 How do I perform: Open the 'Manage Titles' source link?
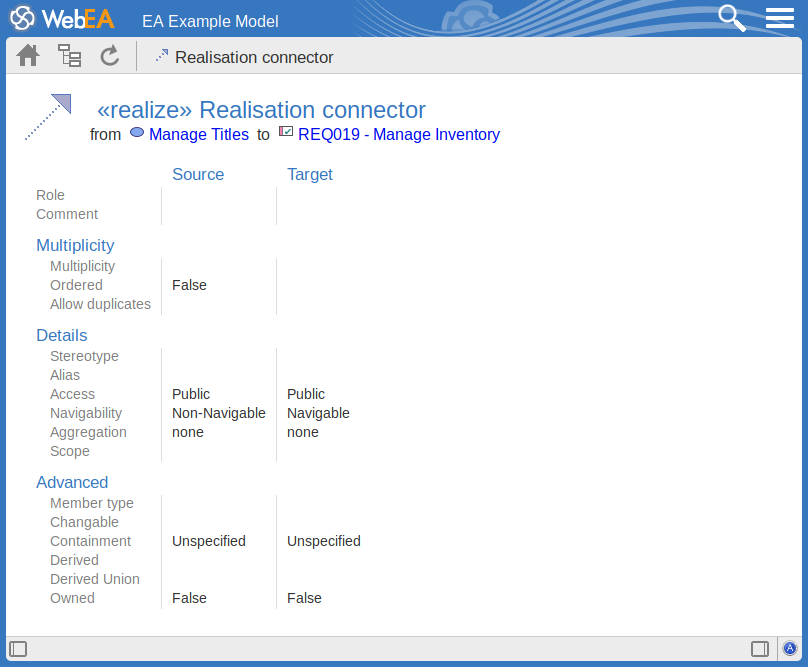198,134
